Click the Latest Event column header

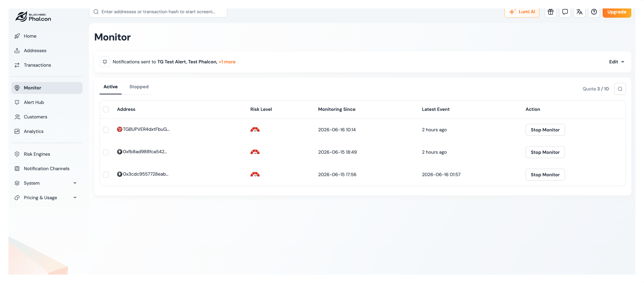click(435, 109)
